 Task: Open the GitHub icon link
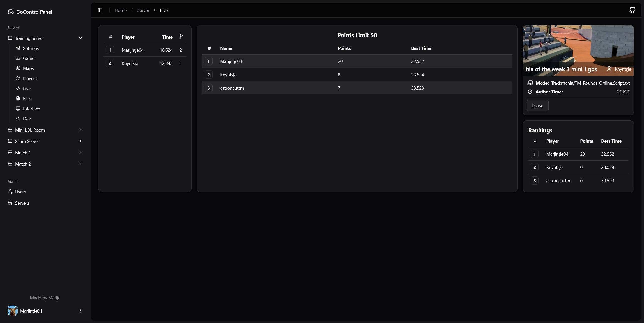632,10
